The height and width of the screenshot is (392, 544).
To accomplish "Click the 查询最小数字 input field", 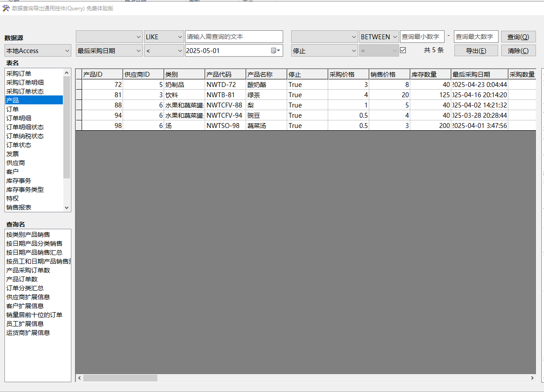I will 422,37.
